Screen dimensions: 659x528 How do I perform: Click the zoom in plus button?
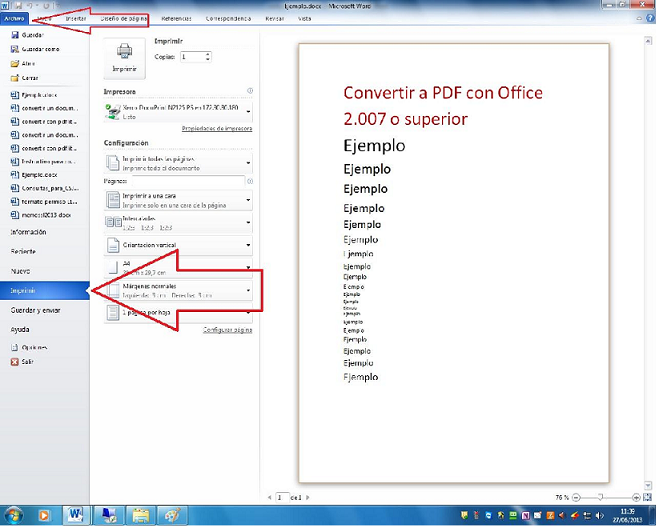(636, 498)
